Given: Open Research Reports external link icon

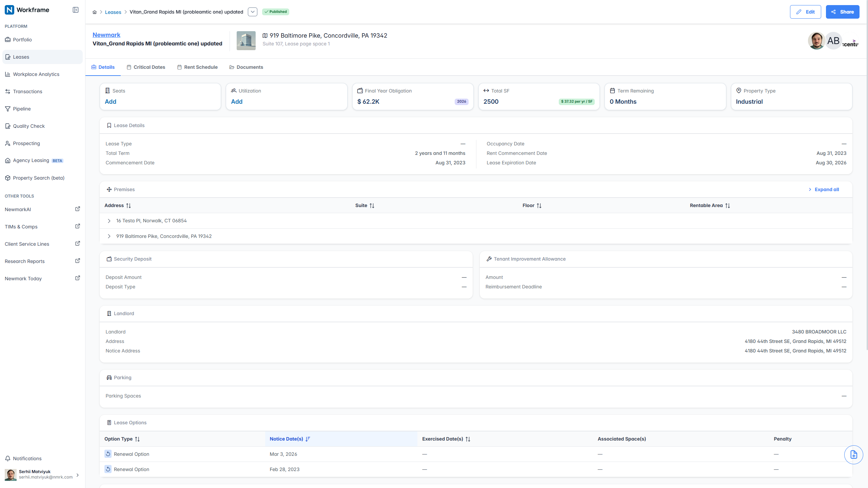Looking at the screenshot, I should pos(77,261).
